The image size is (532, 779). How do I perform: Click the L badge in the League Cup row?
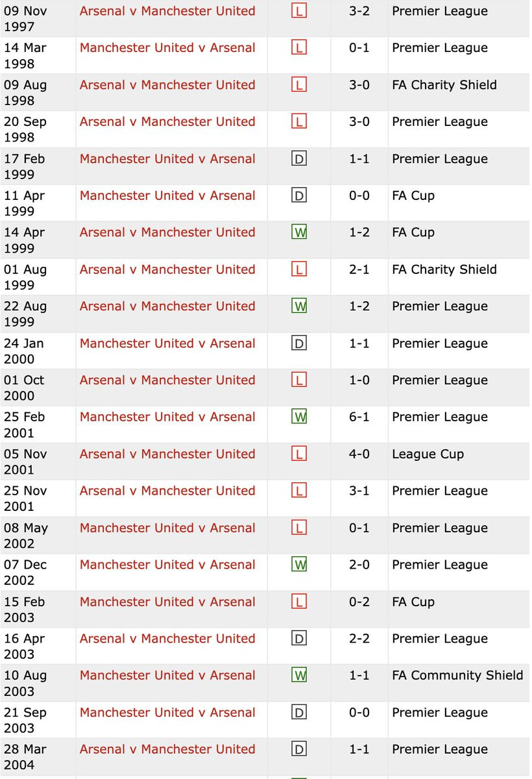[298, 454]
